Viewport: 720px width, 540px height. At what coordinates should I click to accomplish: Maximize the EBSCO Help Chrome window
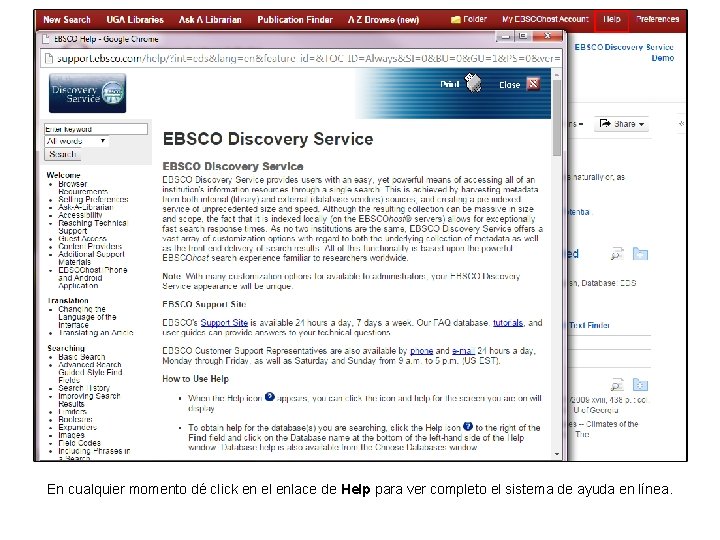point(523,36)
